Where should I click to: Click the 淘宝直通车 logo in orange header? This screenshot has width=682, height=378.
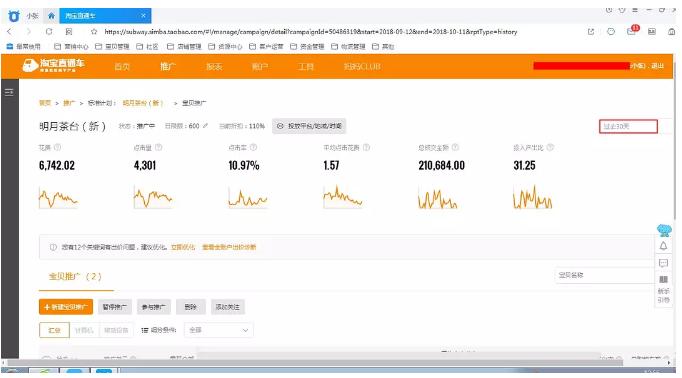[53, 65]
